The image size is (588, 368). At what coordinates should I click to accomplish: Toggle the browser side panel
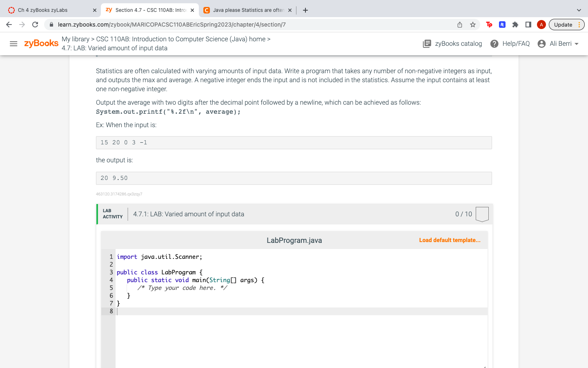tap(528, 25)
